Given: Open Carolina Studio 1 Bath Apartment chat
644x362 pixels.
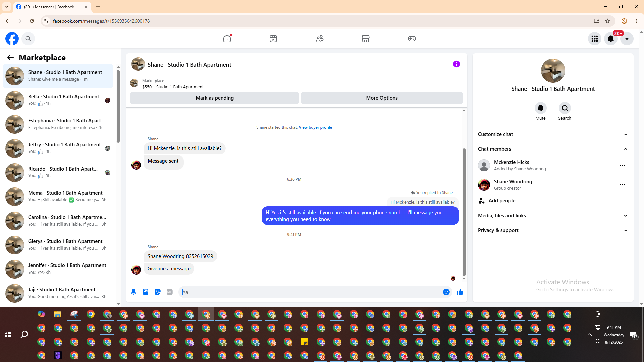Looking at the screenshot, I should (x=58, y=221).
